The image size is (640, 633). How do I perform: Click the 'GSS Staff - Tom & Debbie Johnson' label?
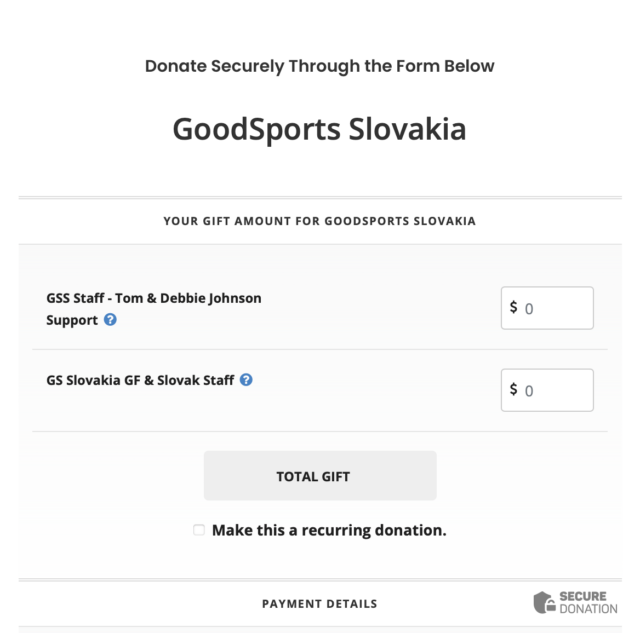click(x=154, y=298)
